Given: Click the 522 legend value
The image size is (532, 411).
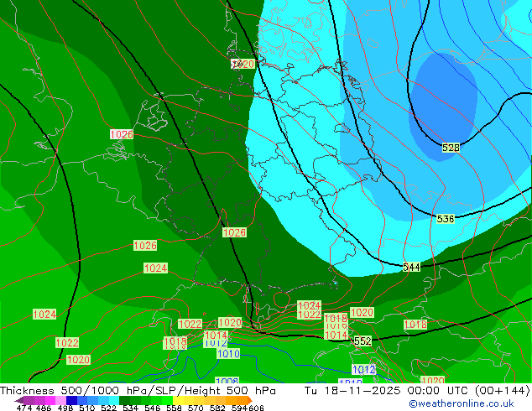Looking at the screenshot, I should [109, 408].
